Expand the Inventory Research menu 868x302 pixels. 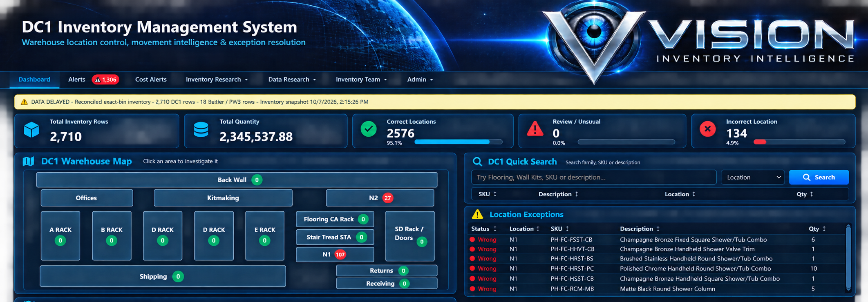pyautogui.click(x=217, y=80)
